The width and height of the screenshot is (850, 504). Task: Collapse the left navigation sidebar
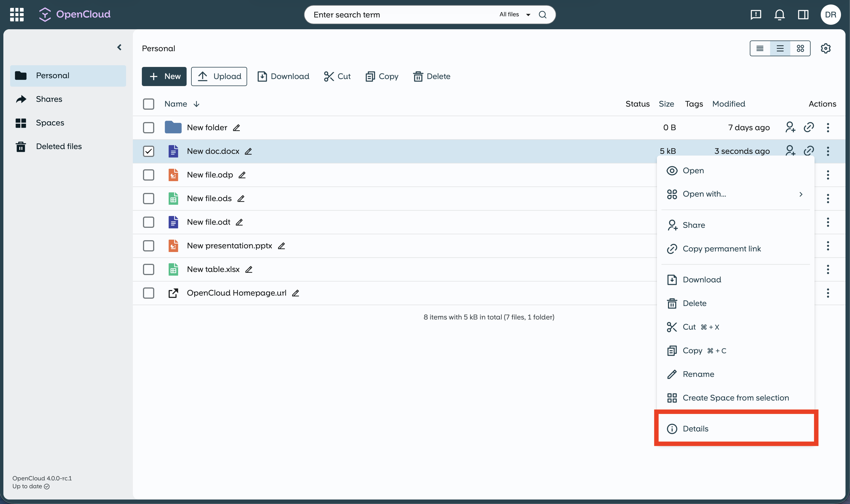[x=119, y=47]
